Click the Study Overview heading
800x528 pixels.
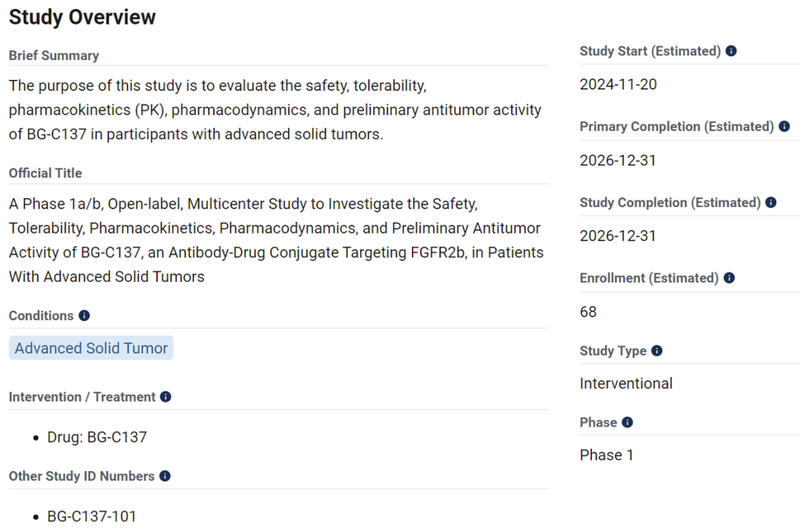(82, 17)
